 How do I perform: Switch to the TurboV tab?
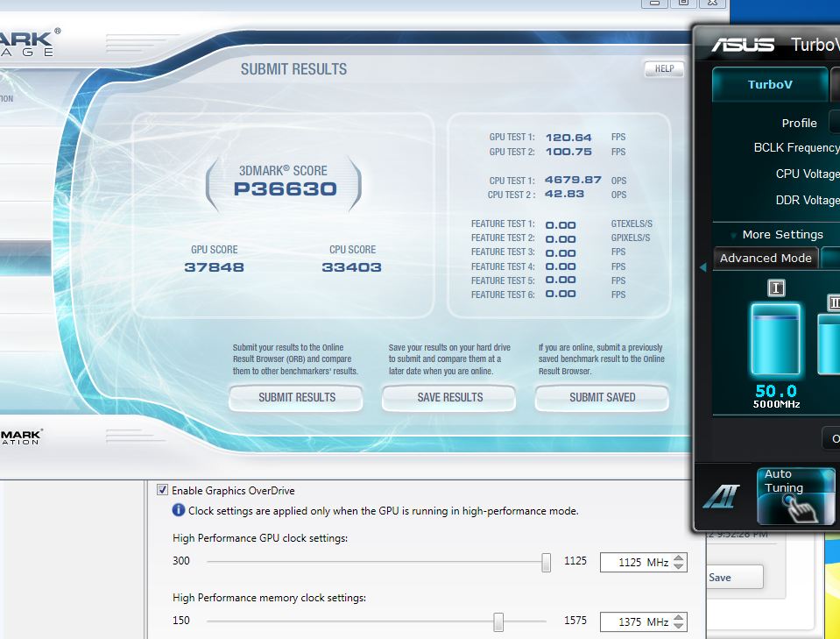pyautogui.click(x=770, y=85)
